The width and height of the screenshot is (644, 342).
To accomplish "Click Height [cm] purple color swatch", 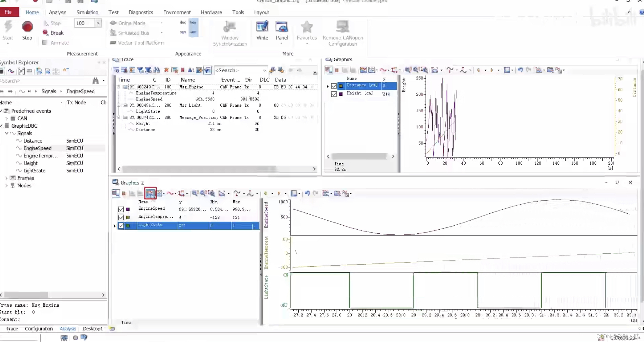I will 341,94.
